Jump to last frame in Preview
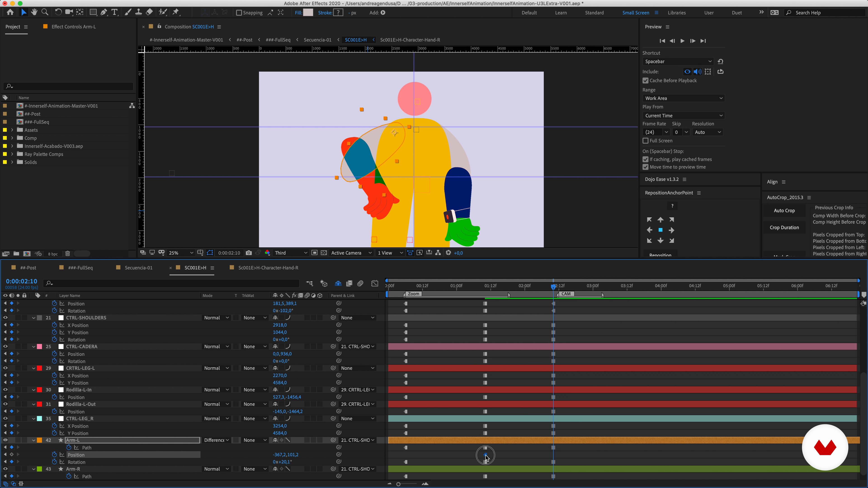 pyautogui.click(x=703, y=41)
